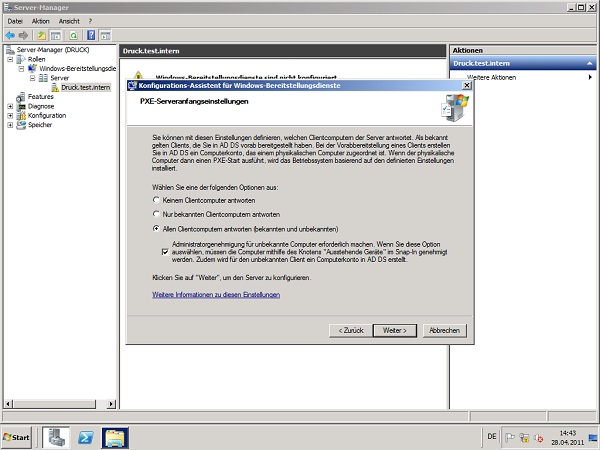Image resolution: width=600 pixels, height=450 pixels.
Task: Select the Konfiguration tree node
Action: (47, 116)
